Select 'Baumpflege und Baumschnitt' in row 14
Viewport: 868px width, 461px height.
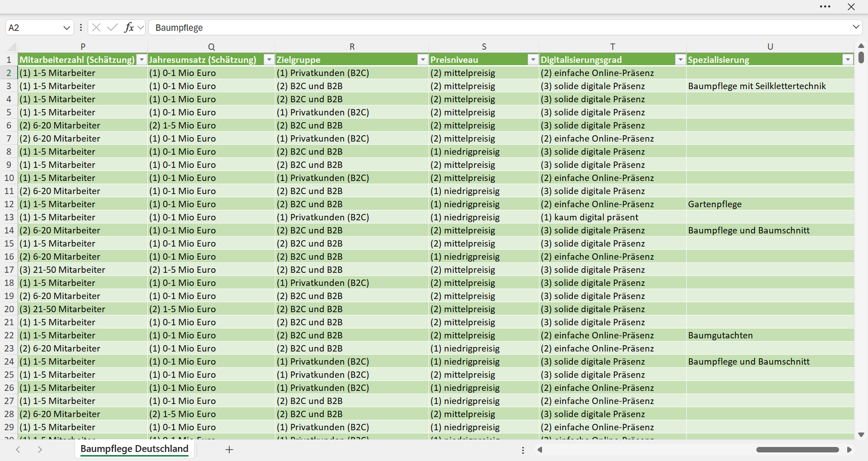click(770, 230)
